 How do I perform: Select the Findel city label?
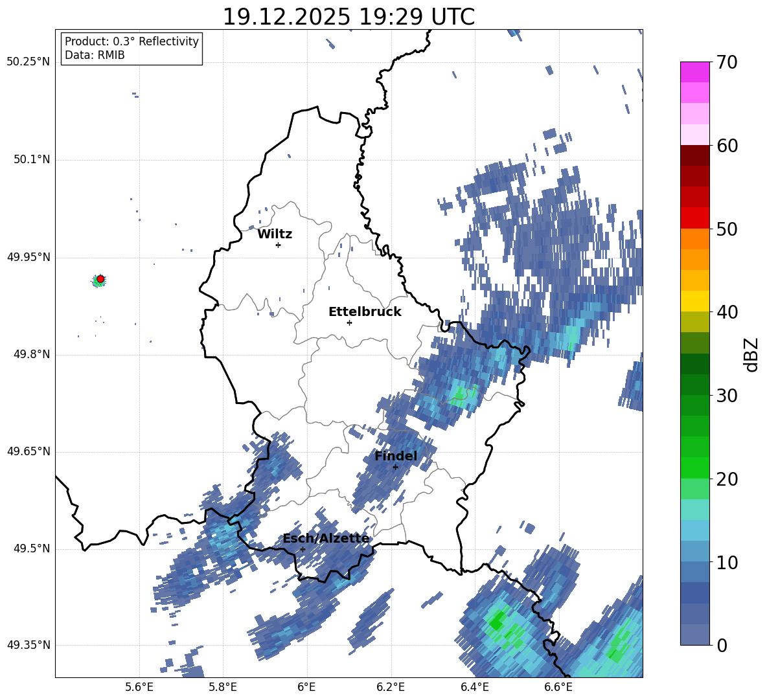[396, 456]
